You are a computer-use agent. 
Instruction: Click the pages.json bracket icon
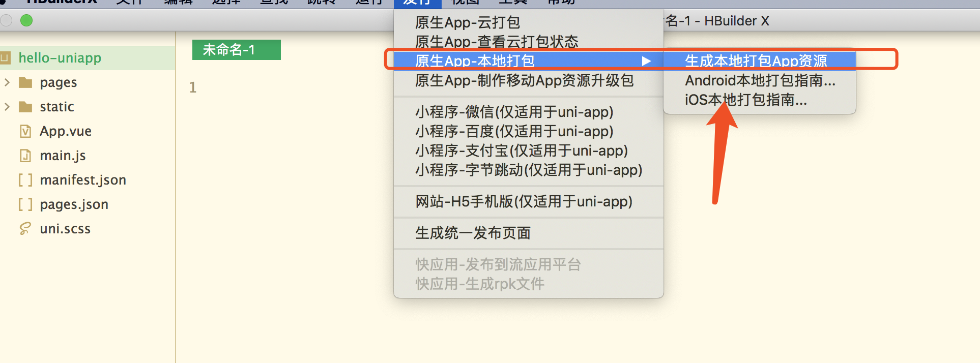25,204
